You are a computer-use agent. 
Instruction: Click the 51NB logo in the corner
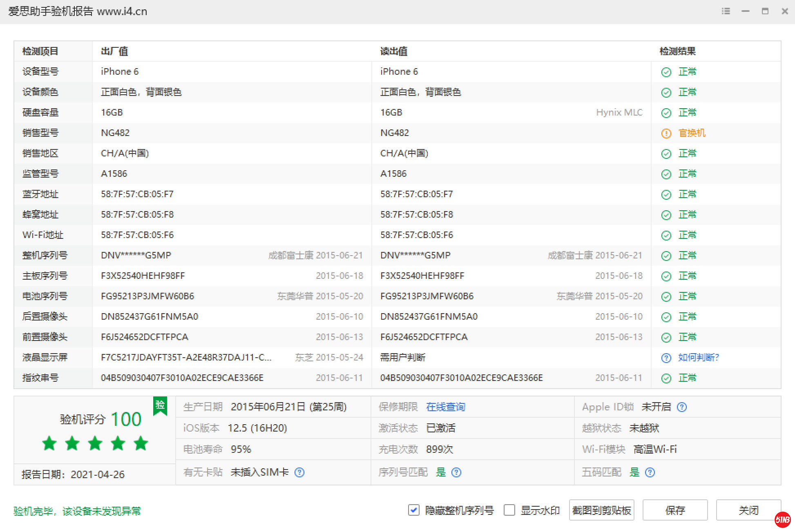point(782,520)
